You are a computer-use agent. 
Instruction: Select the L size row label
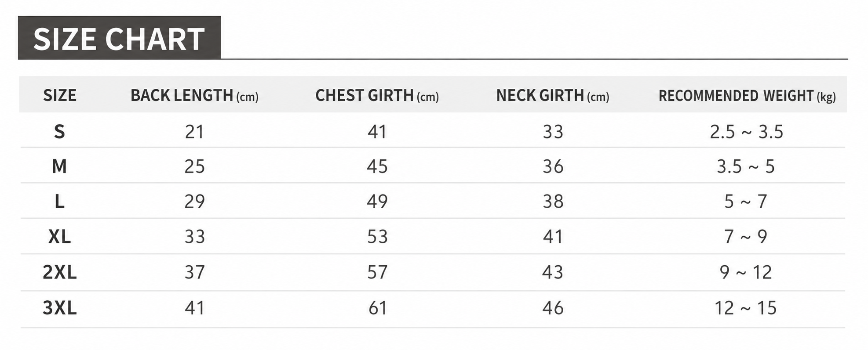click(59, 202)
